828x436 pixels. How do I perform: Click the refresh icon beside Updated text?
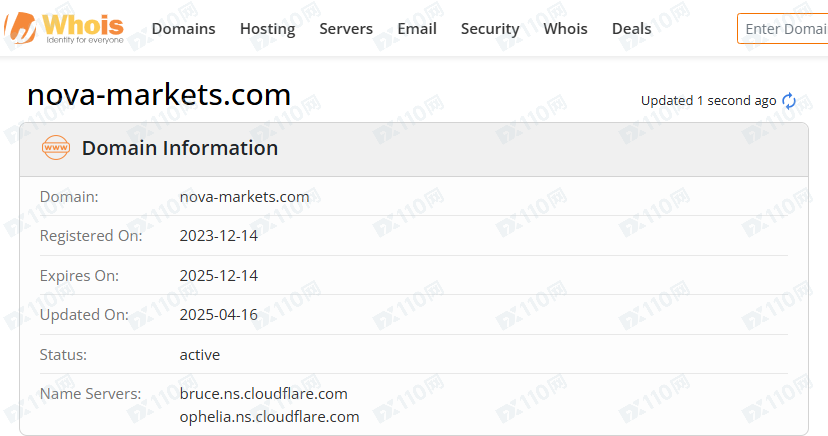789,101
